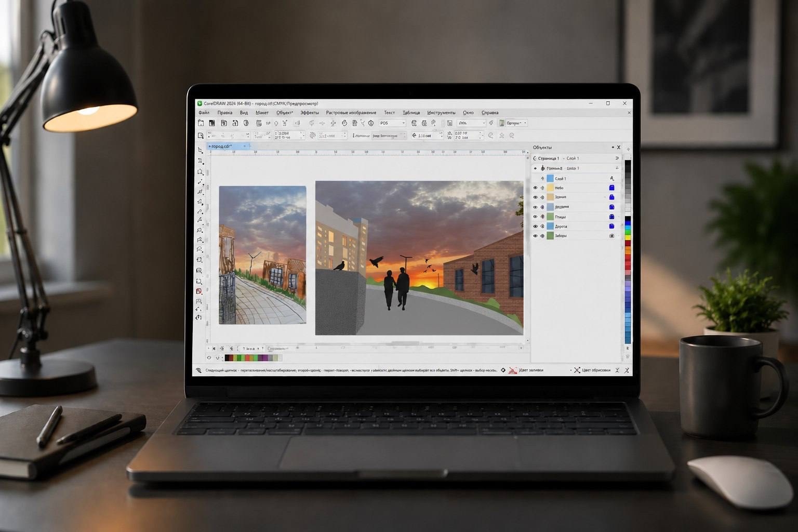The image size is (798, 532).
Task: Click the hand-drawn sketch image on canvas
Action: pos(262,255)
